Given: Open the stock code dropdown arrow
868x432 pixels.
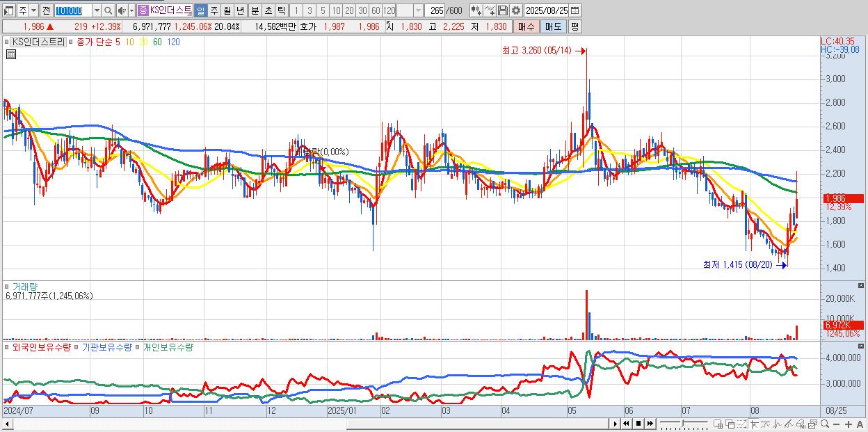Looking at the screenshot, I should pyautogui.click(x=97, y=10).
